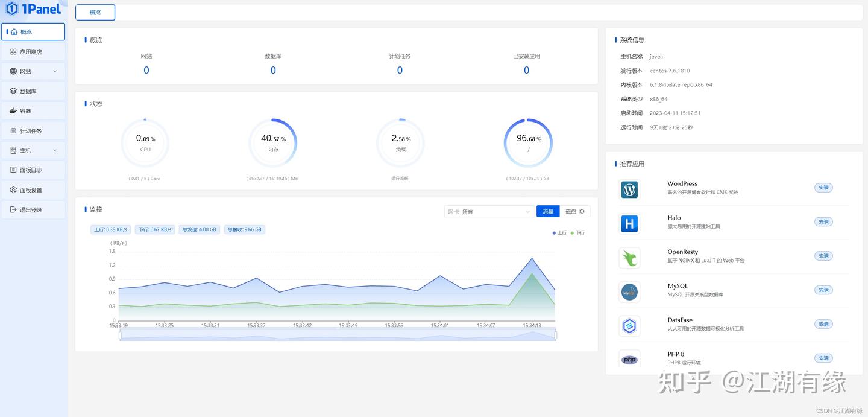Expand the 主机 sidebar menu

[x=33, y=150]
